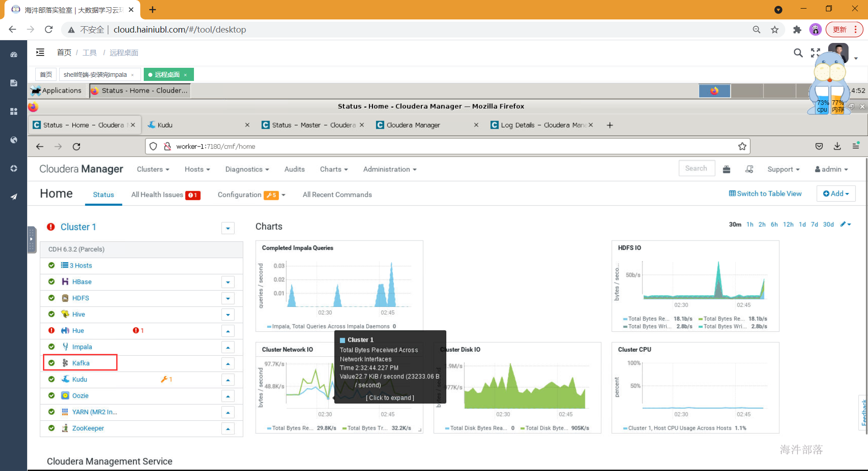
Task: Click Hue red health alert badge
Action: click(138, 330)
